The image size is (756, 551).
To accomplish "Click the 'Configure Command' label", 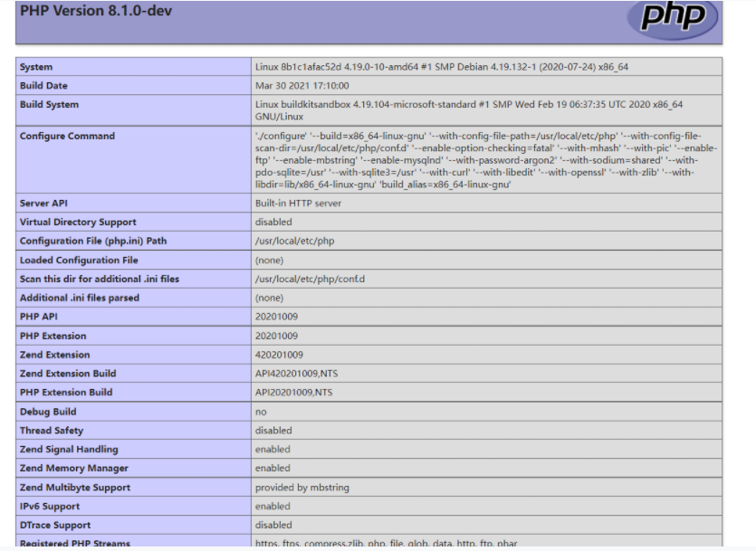I will [67, 136].
